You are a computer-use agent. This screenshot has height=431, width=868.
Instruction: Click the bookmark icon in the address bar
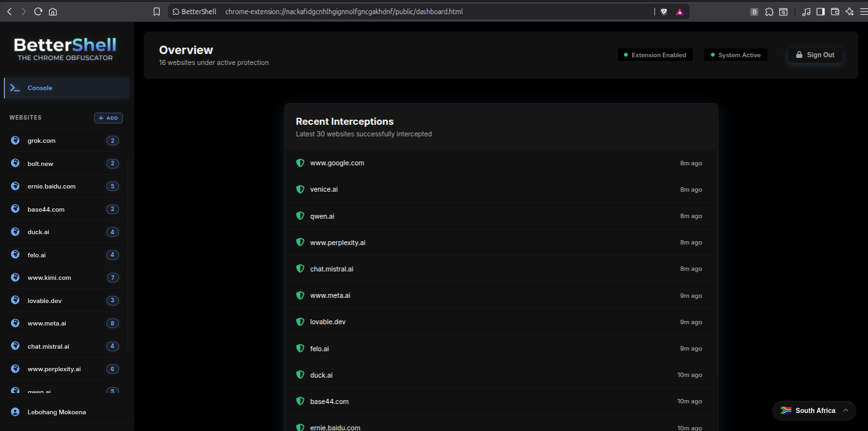point(156,11)
